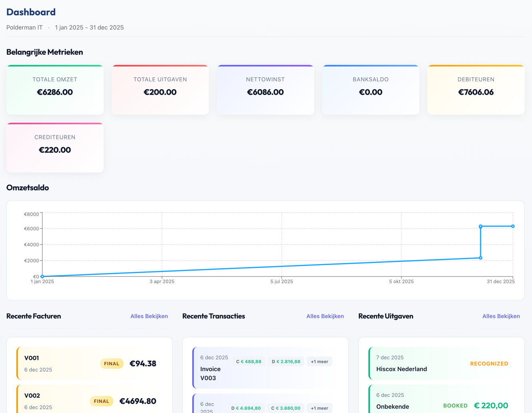The image size is (532, 413).
Task: Open the Invoice V003 transaction
Action: tap(211, 373)
